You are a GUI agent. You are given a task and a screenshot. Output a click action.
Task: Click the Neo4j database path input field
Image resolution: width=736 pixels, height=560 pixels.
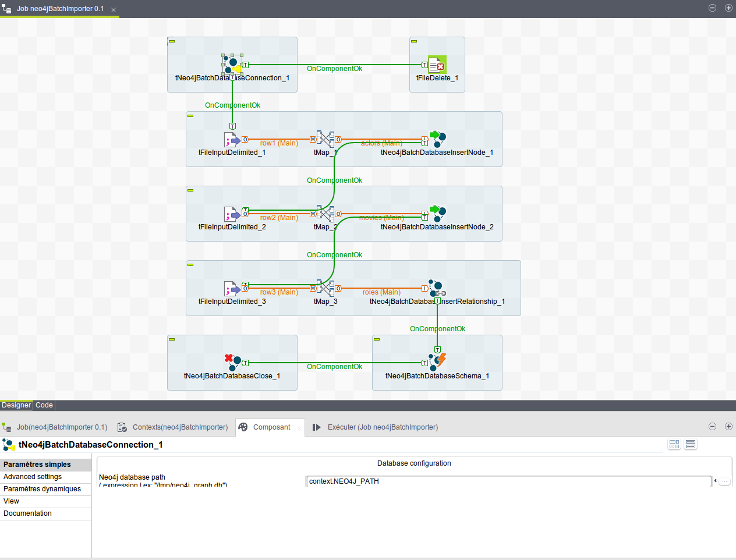pos(508,481)
